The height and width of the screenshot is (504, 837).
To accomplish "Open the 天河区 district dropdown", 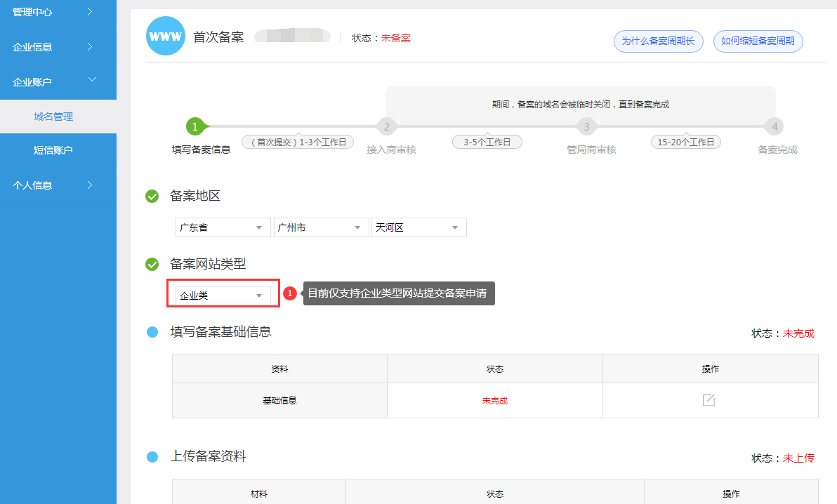I will tap(419, 228).
